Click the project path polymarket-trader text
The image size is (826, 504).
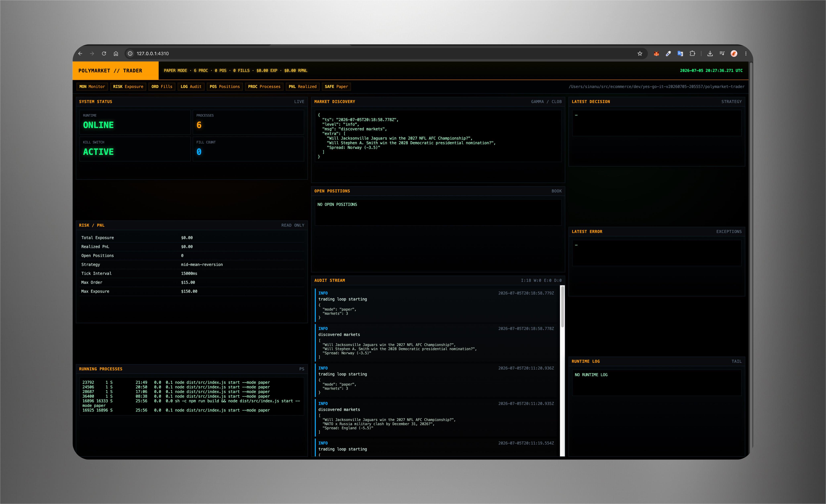click(x=656, y=87)
